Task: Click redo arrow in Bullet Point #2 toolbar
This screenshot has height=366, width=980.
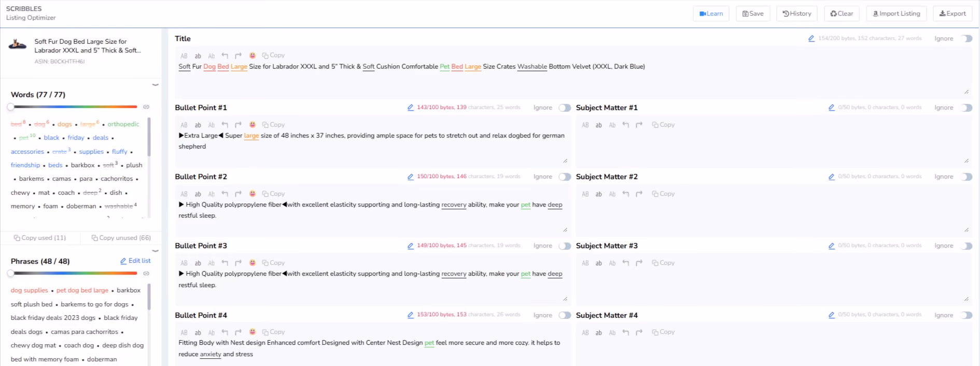Action: click(238, 194)
